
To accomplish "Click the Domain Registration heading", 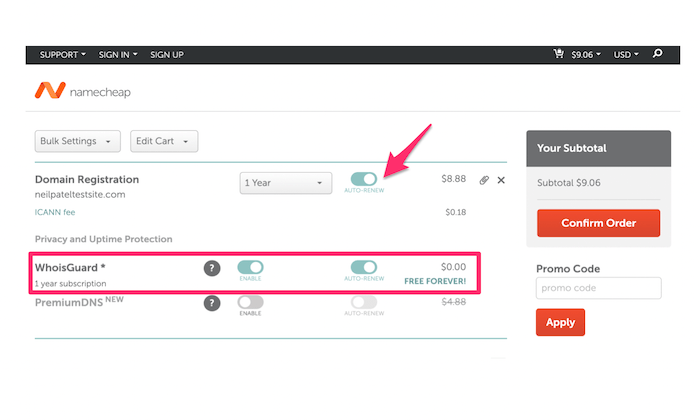I will tap(87, 179).
